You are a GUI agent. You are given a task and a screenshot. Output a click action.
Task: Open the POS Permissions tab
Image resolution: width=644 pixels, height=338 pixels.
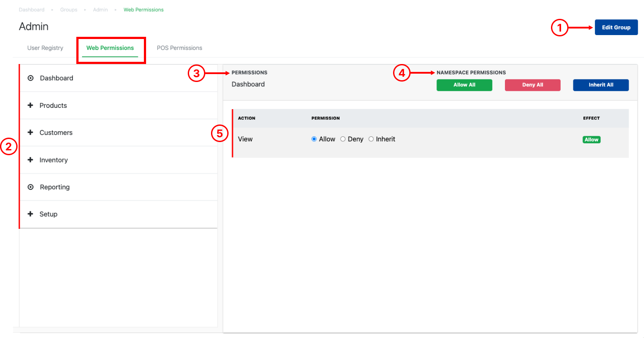pos(179,48)
